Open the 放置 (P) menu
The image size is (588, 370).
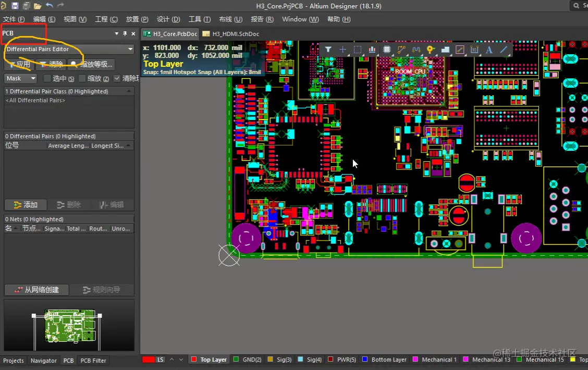pyautogui.click(x=137, y=19)
